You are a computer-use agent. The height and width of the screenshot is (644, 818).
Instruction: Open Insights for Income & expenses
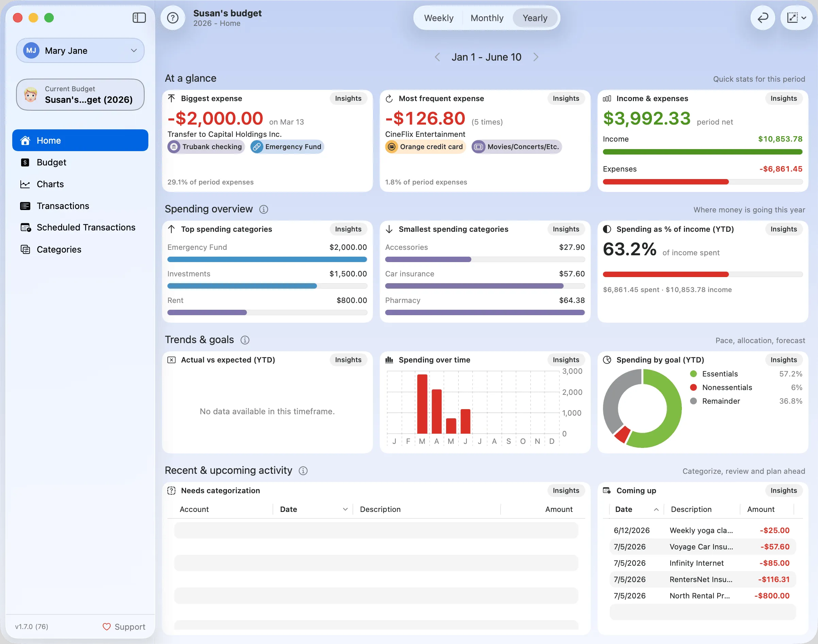coord(784,98)
